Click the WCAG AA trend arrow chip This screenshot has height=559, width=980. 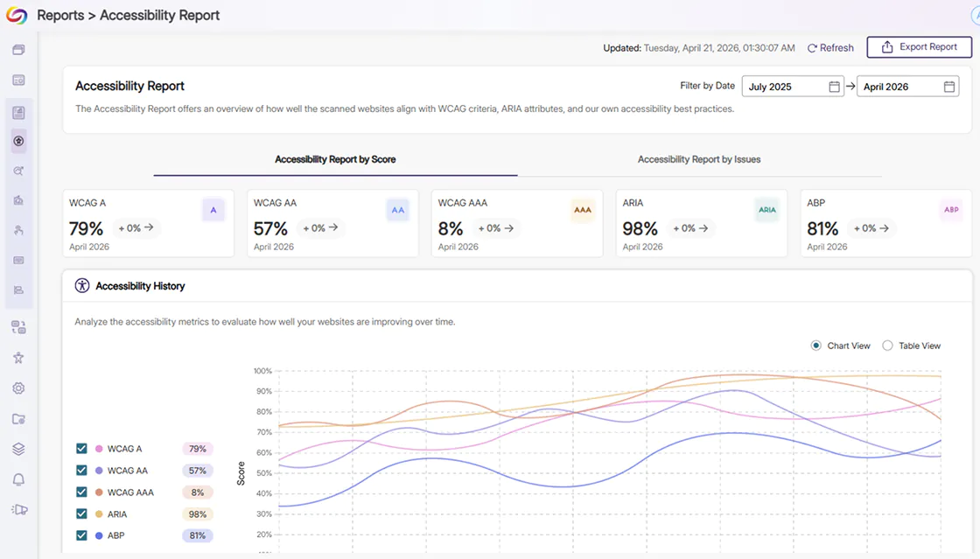click(x=320, y=228)
